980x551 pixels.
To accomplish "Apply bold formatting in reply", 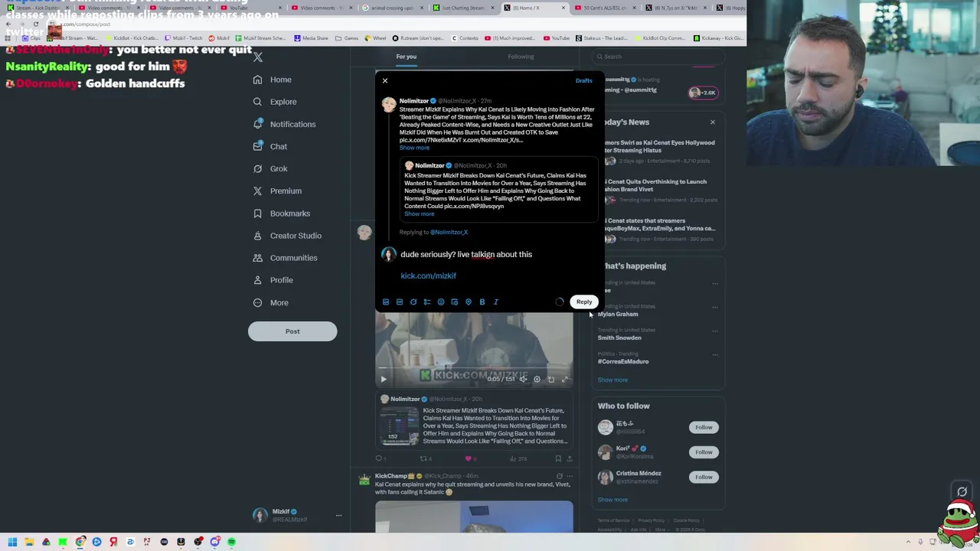I will pos(482,302).
